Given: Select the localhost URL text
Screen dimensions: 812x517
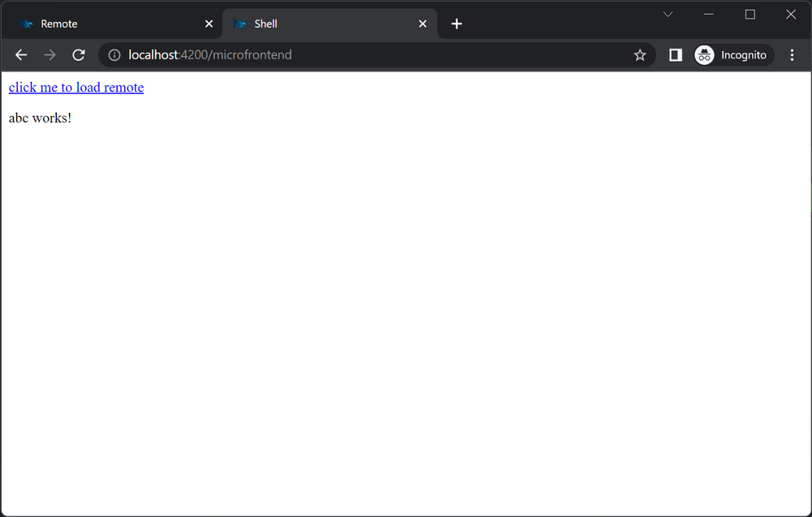Looking at the screenshot, I should [211, 54].
